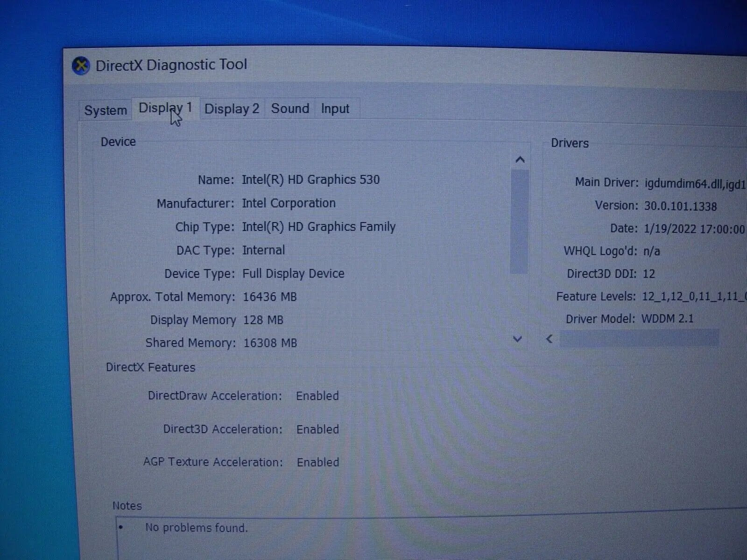Click the Main Driver label
This screenshot has width=747, height=560.
click(606, 182)
